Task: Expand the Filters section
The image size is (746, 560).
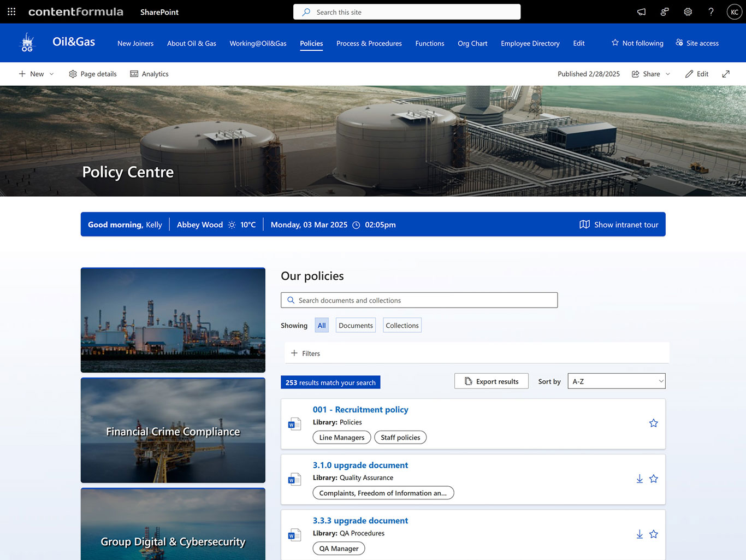Action: click(306, 353)
